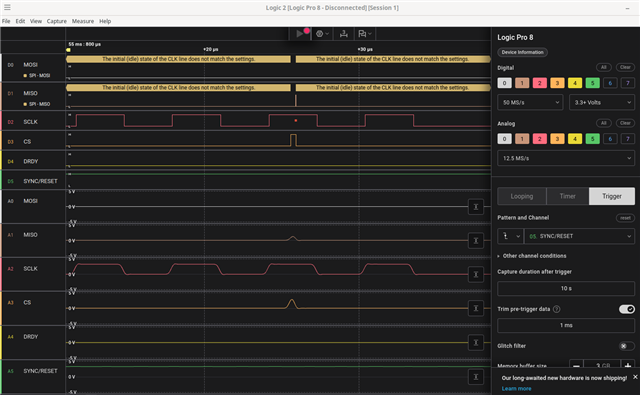Image resolution: width=640 pixels, height=395 pixels.
Task: Dismiss the new hardware notification
Action: coord(635,377)
